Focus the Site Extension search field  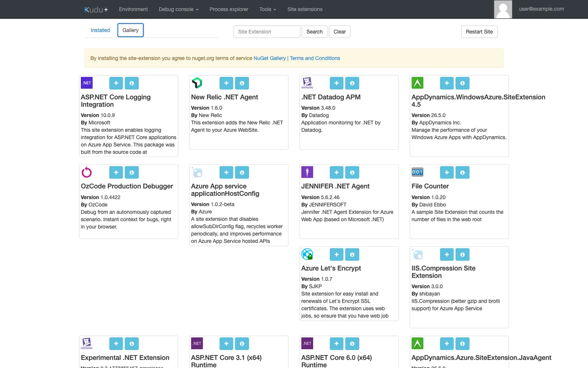tap(267, 31)
